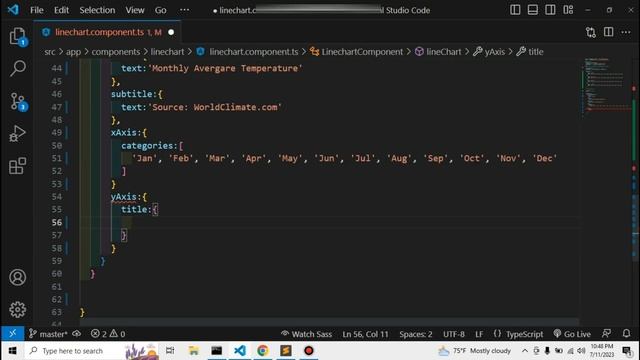This screenshot has height=360, width=640.
Task: Open the Go menu
Action: 160,10
